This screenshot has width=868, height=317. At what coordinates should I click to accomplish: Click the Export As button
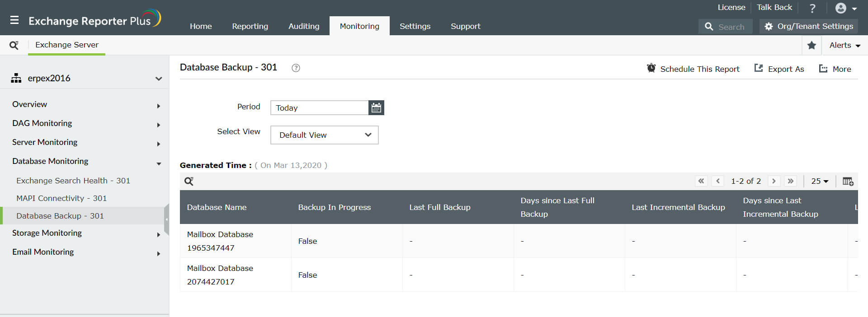coord(779,69)
